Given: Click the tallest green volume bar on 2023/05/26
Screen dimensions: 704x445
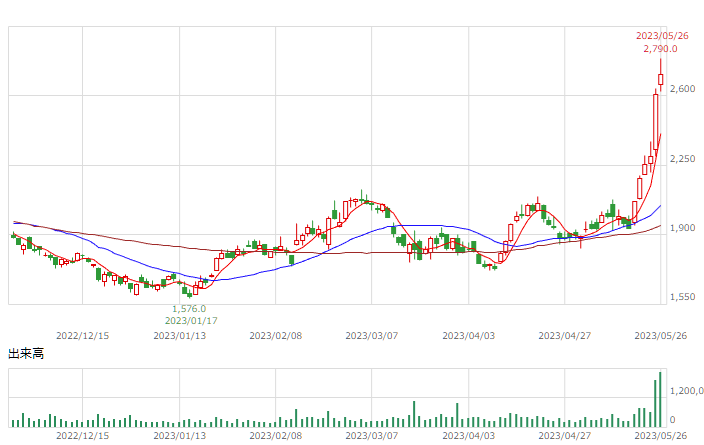Looking at the screenshot, I should (660, 399).
